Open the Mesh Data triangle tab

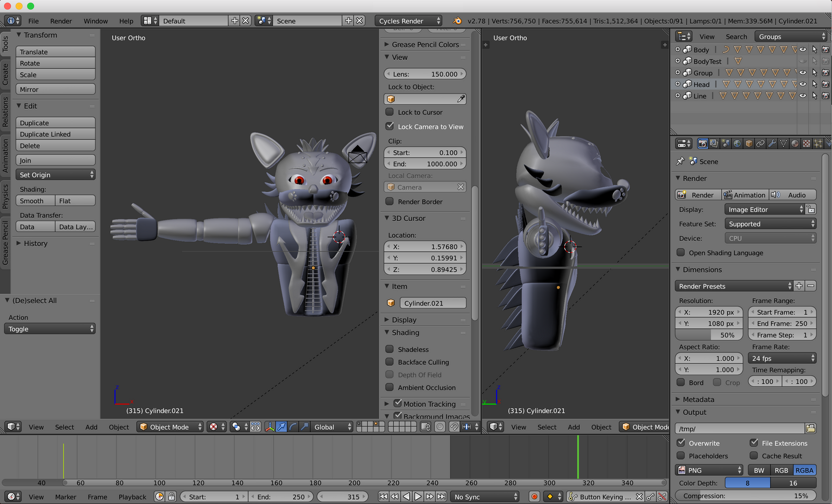(x=783, y=143)
